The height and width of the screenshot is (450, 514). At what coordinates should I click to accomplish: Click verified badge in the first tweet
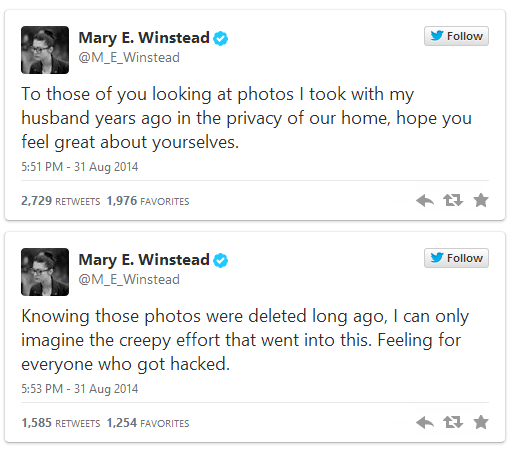point(220,38)
